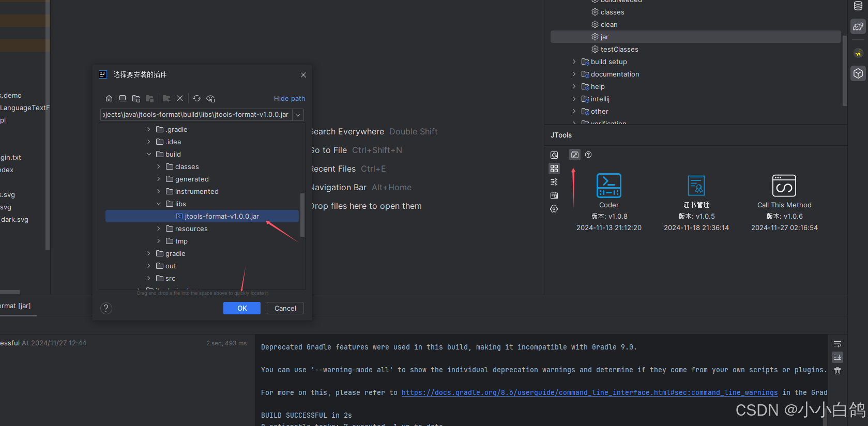The height and width of the screenshot is (426, 868).
Task: Click 'BUILD SUCCESSFUL in 2s' console text
Action: 307,415
